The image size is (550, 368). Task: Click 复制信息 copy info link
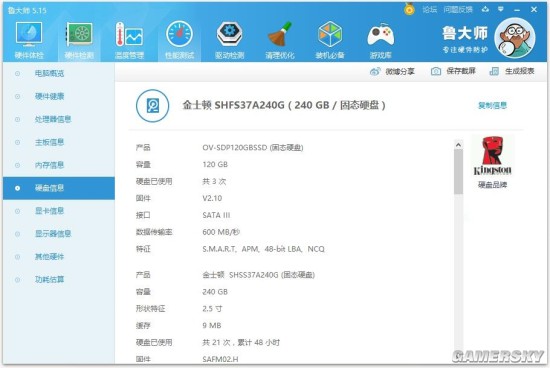[492, 105]
